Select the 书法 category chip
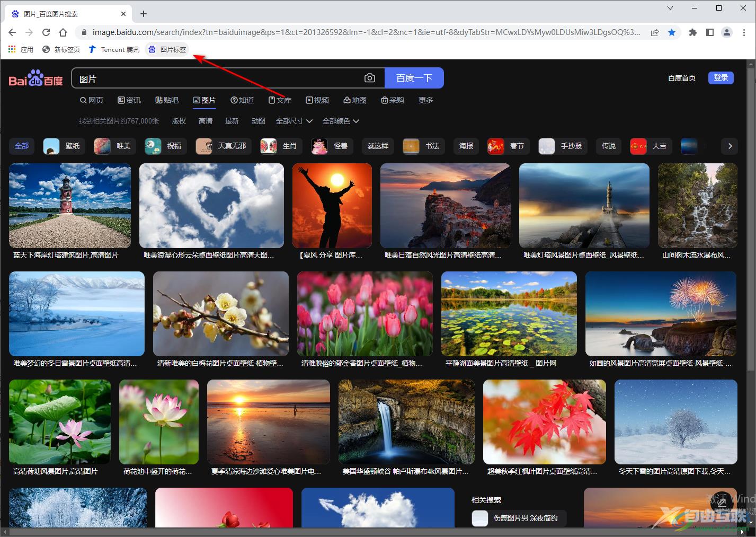Viewport: 756px width, 537px height. tap(424, 146)
